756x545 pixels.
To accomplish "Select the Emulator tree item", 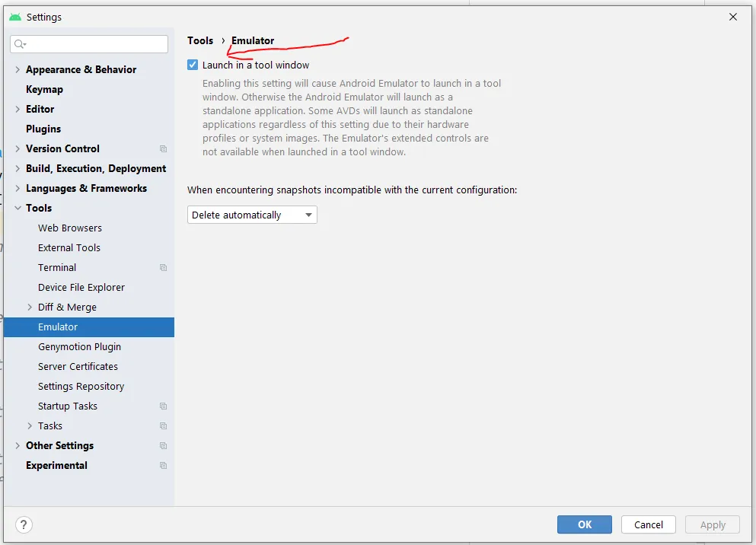I will 89,327.
